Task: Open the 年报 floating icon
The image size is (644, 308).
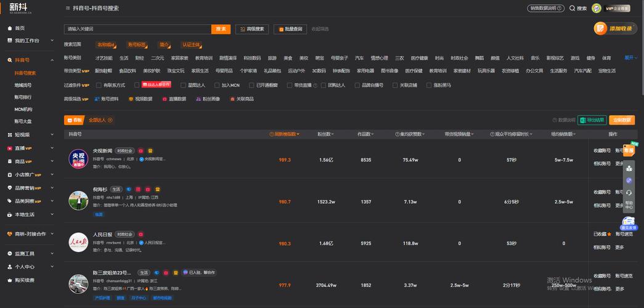Action: [x=629, y=150]
